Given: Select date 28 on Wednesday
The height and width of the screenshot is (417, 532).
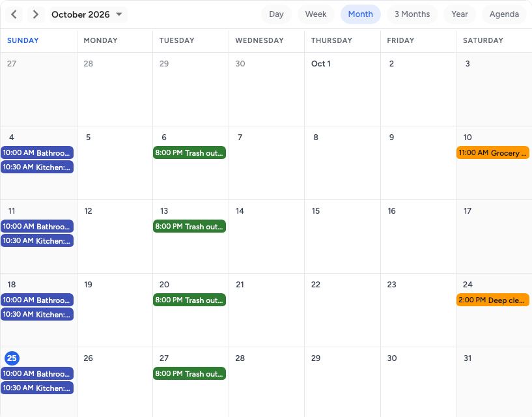Looking at the screenshot, I should point(240,358).
